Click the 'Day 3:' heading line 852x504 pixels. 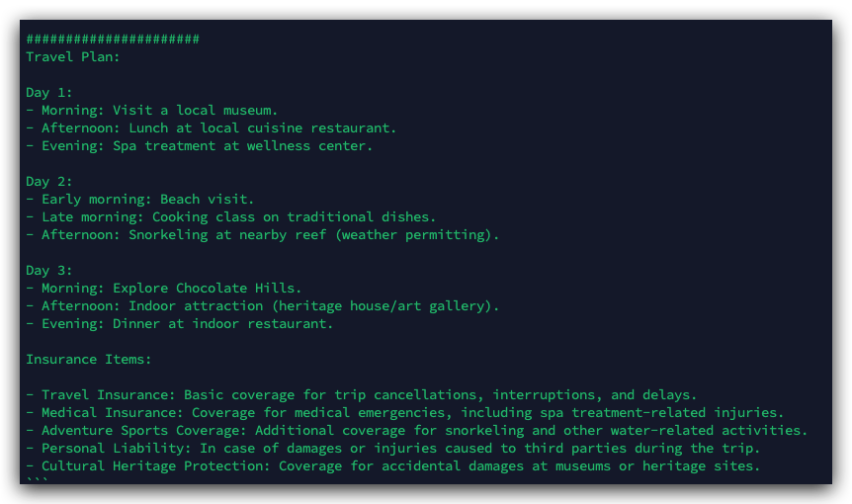click(49, 271)
